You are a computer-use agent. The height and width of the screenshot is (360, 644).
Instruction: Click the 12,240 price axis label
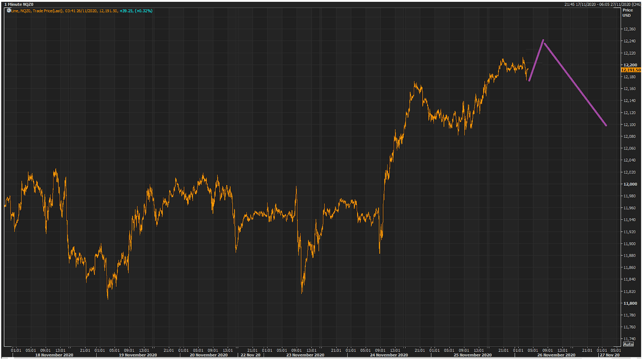point(629,41)
